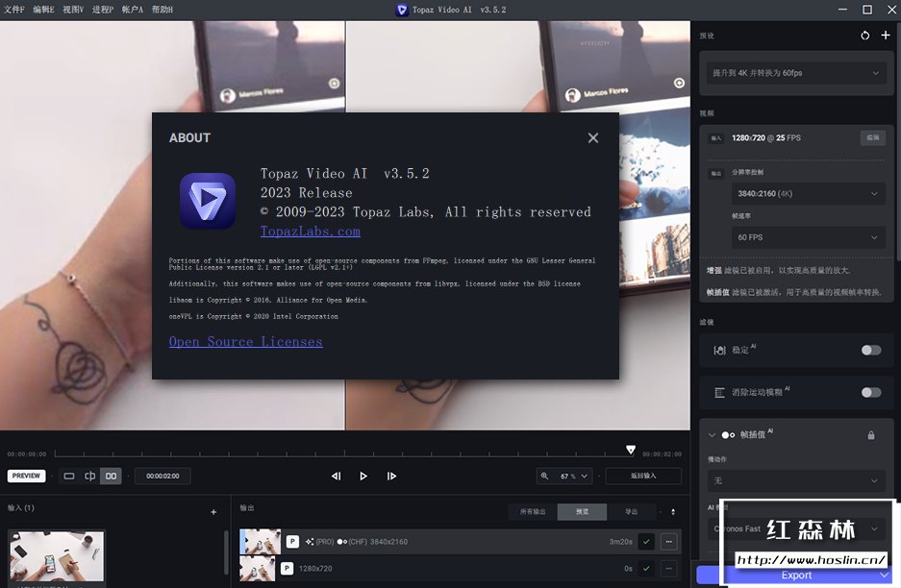Step back one frame
This screenshot has width=901, height=588.
(337, 476)
